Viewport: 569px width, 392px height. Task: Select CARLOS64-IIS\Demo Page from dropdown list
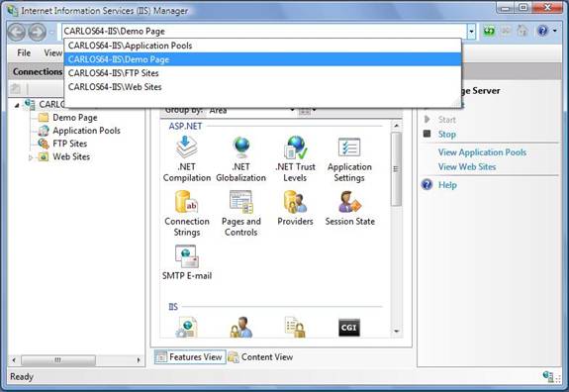click(x=262, y=59)
